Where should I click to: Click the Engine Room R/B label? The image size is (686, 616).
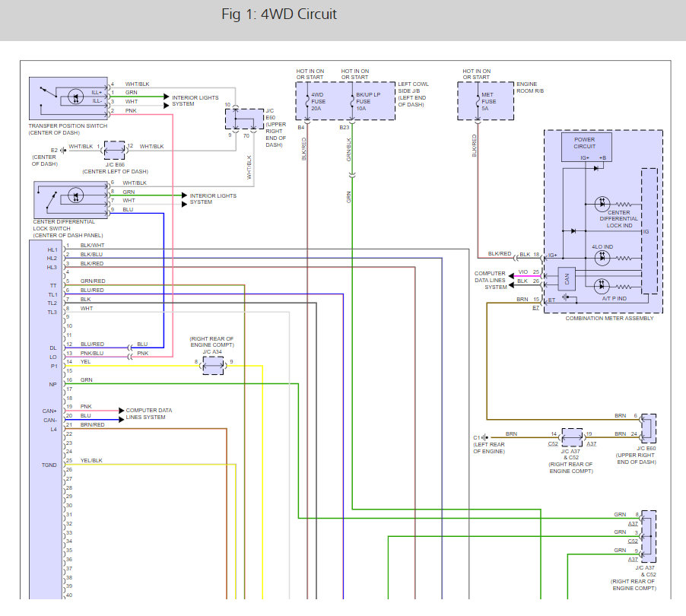tap(532, 86)
